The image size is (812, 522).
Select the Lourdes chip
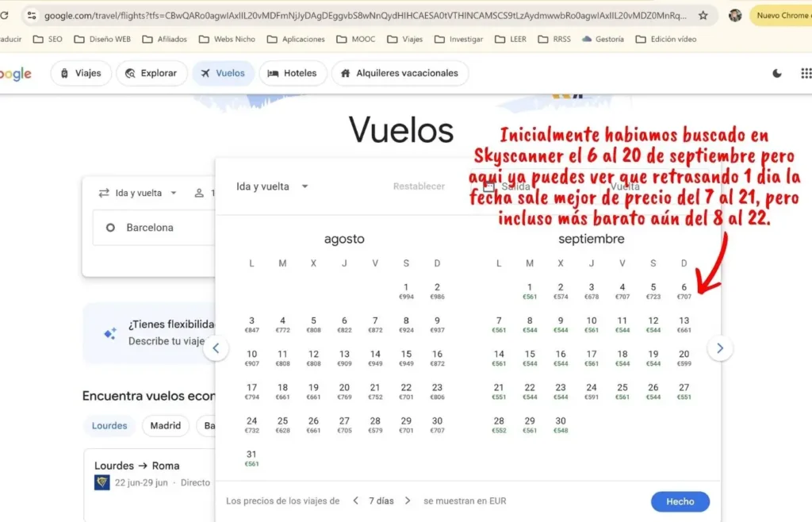[x=109, y=426]
